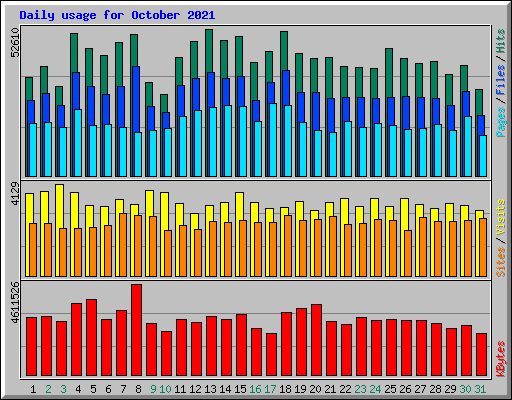Choose day label 13
Viewport: 512px width, 400px height.
(210, 389)
